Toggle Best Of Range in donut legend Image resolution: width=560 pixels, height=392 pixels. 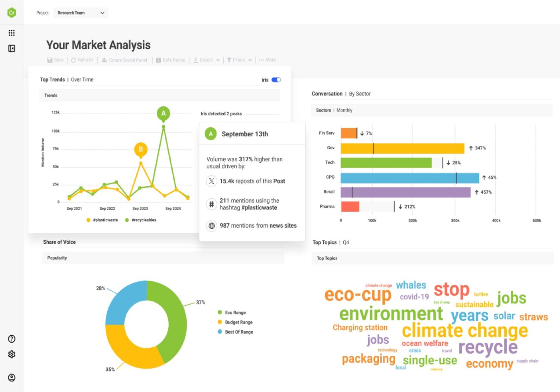tap(235, 332)
